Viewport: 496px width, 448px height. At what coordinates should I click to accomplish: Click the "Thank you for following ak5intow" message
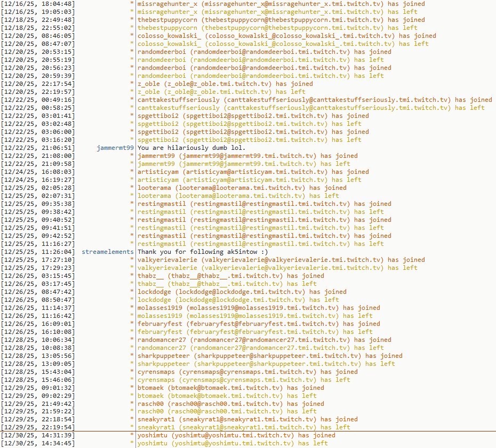202,252
